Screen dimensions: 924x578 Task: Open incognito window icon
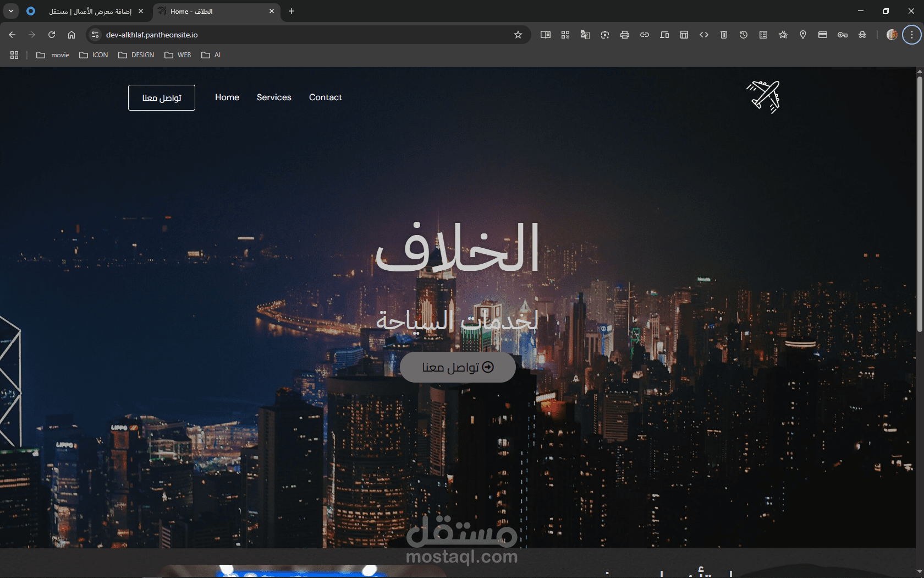(x=862, y=35)
